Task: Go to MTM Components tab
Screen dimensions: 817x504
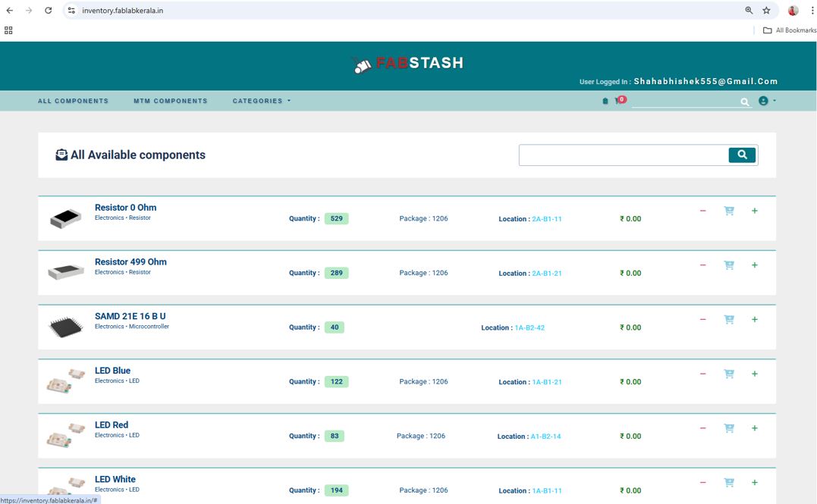Action: (171, 101)
